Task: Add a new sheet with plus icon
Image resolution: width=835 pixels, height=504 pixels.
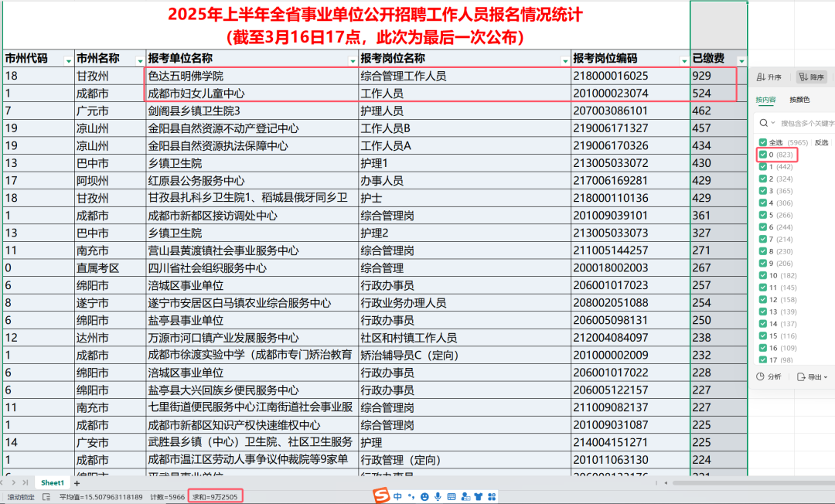Action: point(77,483)
